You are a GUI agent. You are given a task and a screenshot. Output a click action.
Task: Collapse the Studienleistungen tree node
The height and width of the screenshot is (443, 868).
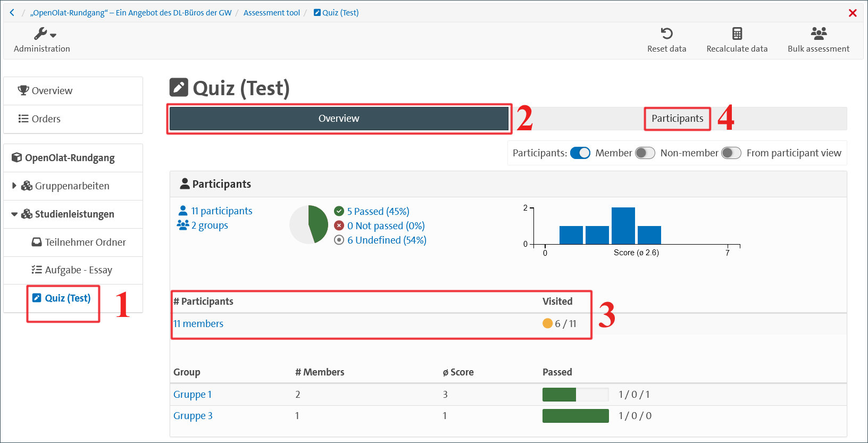pos(14,214)
